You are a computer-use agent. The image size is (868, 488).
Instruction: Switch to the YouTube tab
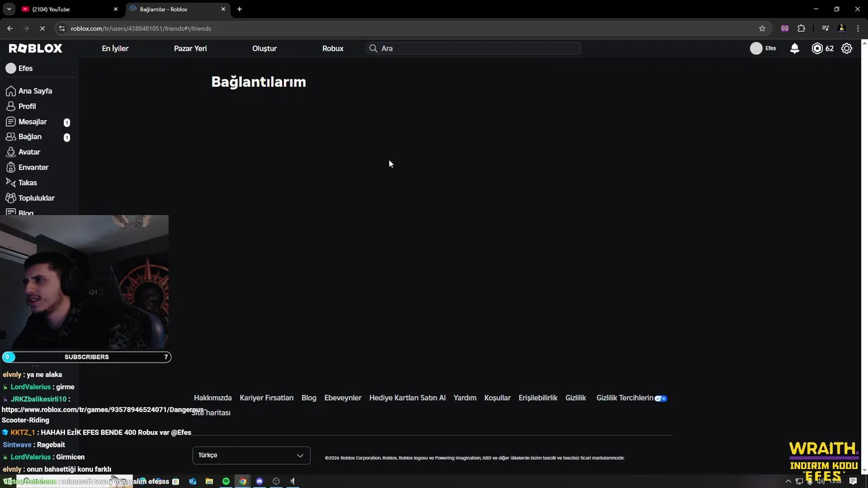pos(68,9)
